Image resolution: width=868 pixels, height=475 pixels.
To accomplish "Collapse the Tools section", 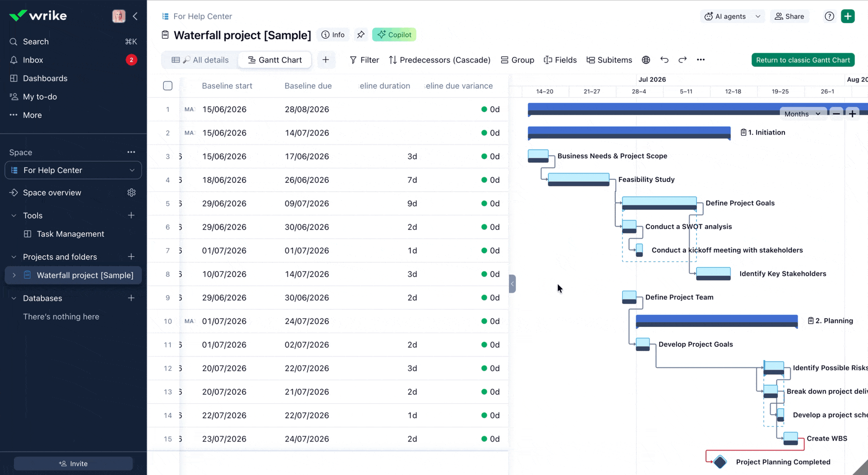I will (x=14, y=216).
